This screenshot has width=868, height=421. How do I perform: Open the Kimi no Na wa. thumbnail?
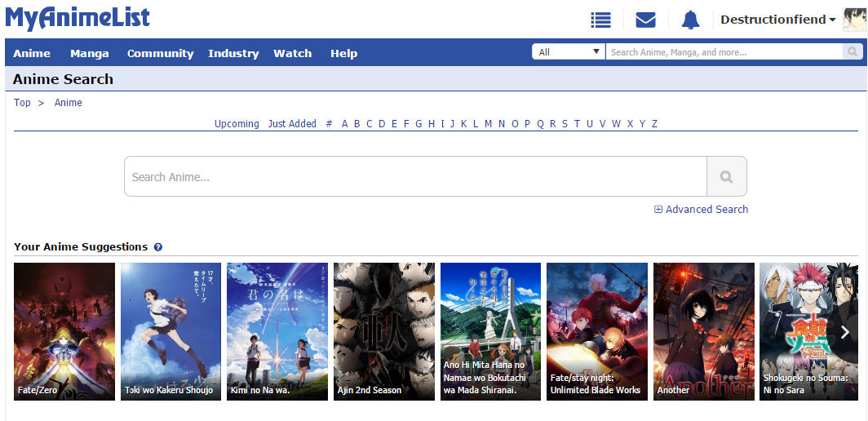pyautogui.click(x=277, y=331)
